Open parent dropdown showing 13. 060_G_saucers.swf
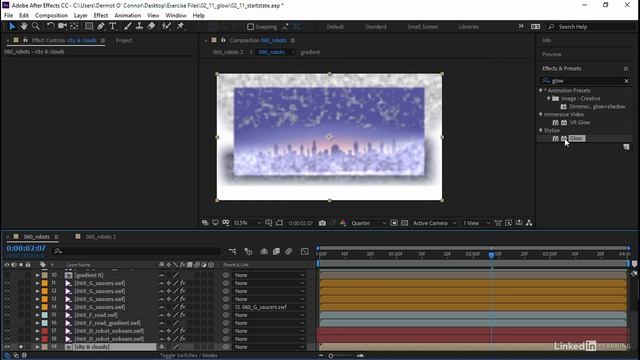This screenshot has width=640, height=360. (269, 307)
